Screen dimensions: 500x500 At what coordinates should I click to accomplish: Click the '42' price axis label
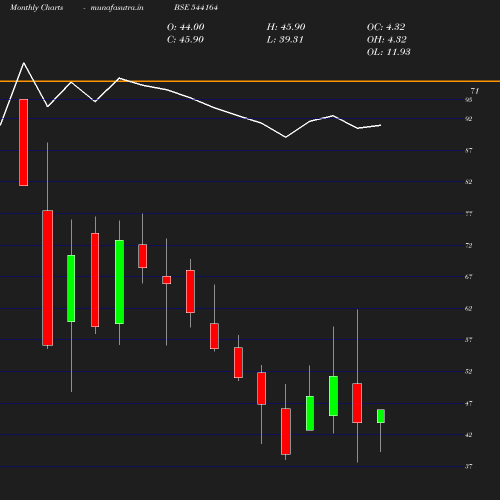(x=469, y=435)
